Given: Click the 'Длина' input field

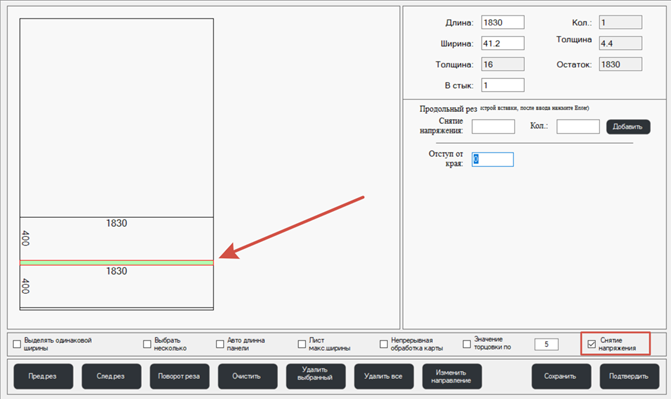Looking at the screenshot, I should click(x=502, y=22).
